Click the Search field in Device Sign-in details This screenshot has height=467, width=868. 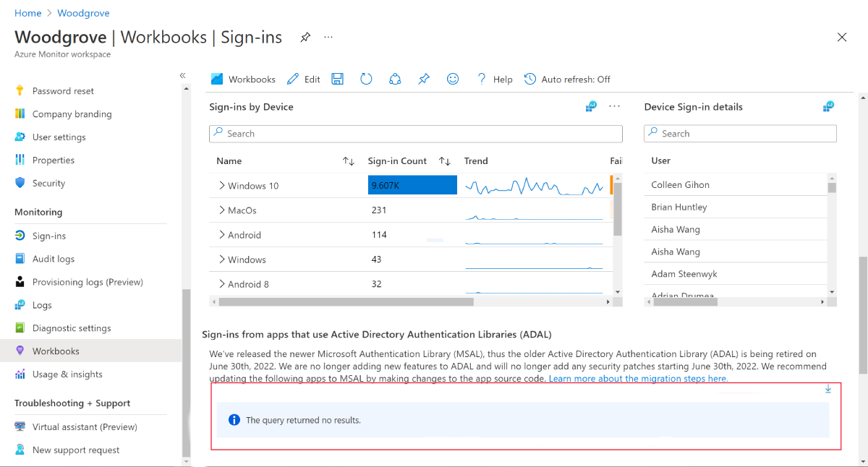[740, 134]
